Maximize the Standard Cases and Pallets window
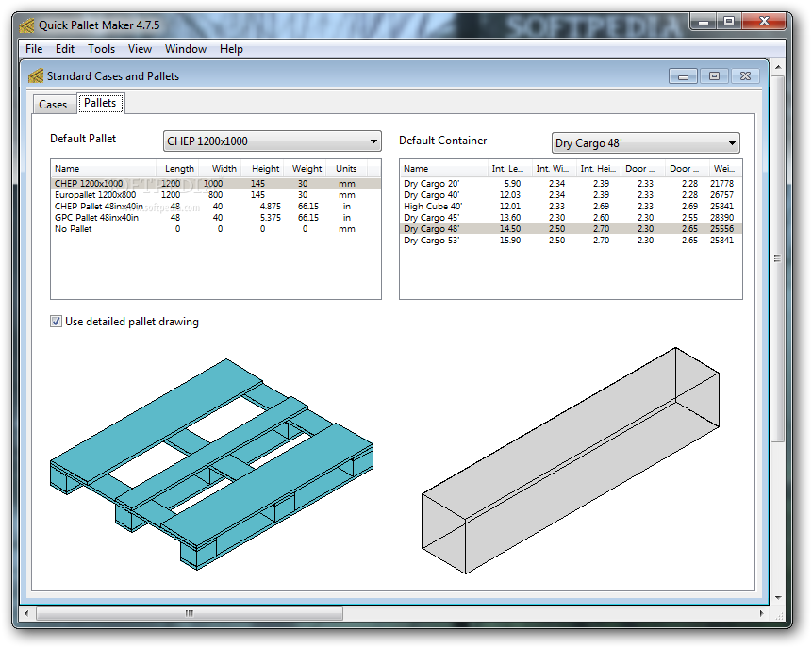Image resolution: width=812 pixels, height=648 pixels. (714, 76)
